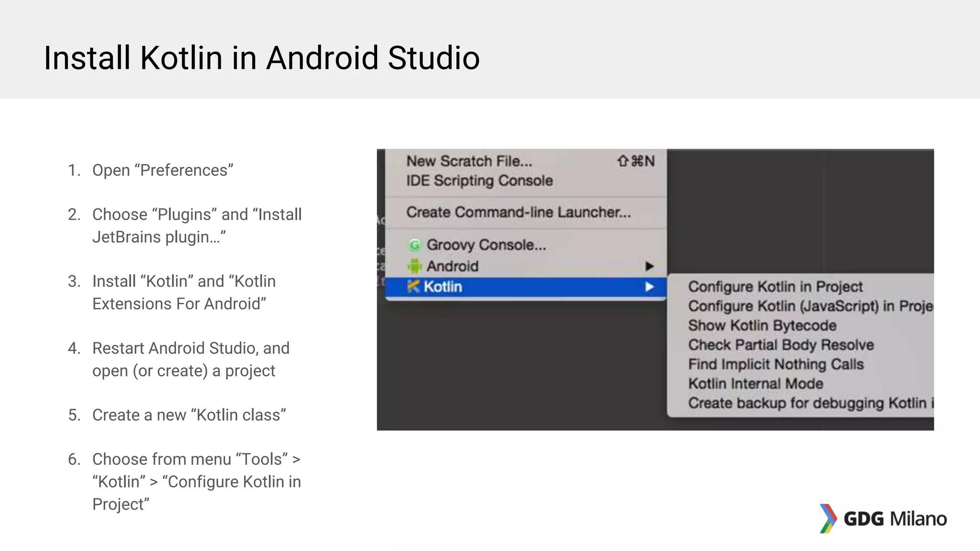
Task: Select Check Partial Body Resolve
Action: tap(801, 345)
